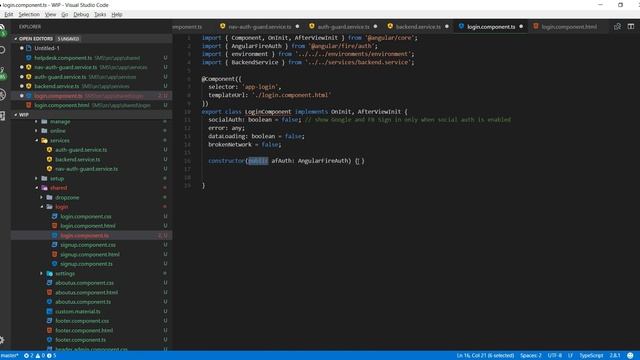
Task: Click 2.8.1 TypeScript version in status bar
Action: pos(615,356)
